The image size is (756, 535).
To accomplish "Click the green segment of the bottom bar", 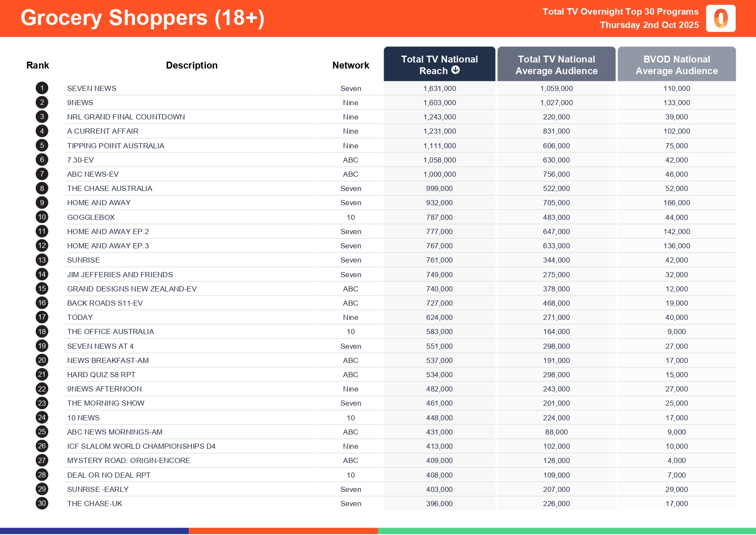I will point(566,531).
